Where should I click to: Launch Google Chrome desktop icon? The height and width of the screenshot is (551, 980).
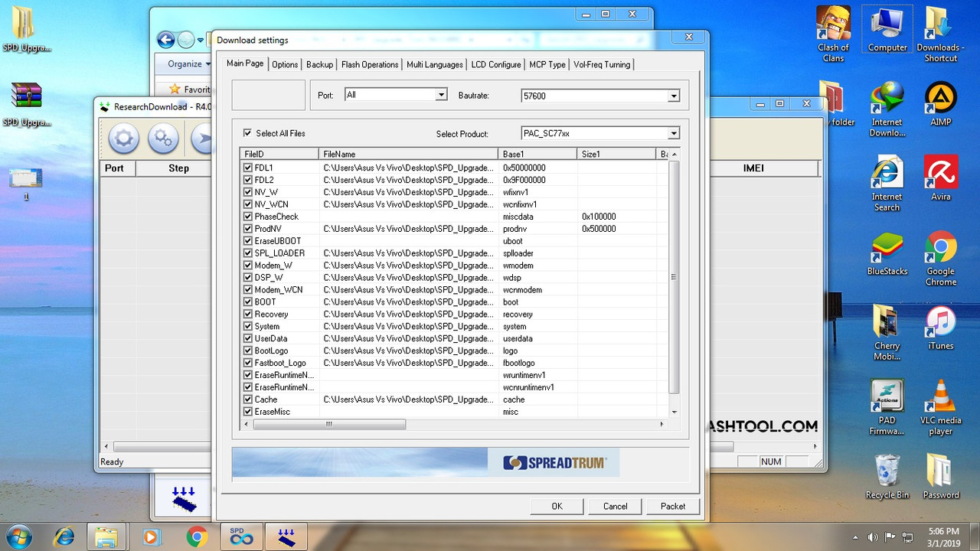coord(940,259)
